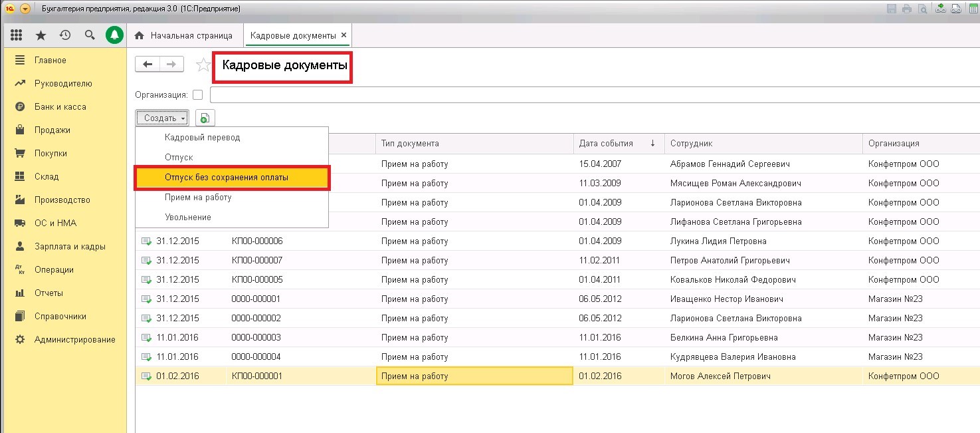Add Кадровые документы to favorites via star
This screenshot has width=980, height=433.
(x=203, y=65)
